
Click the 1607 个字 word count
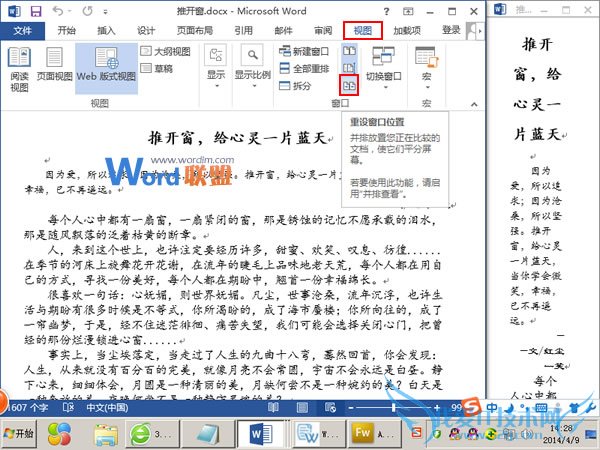(x=28, y=408)
